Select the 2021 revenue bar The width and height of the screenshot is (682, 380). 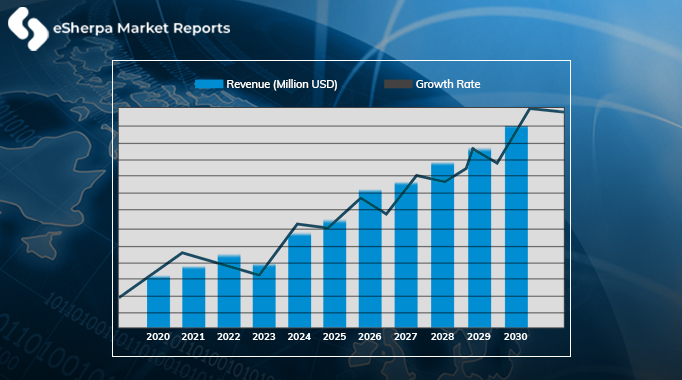pos(194,297)
